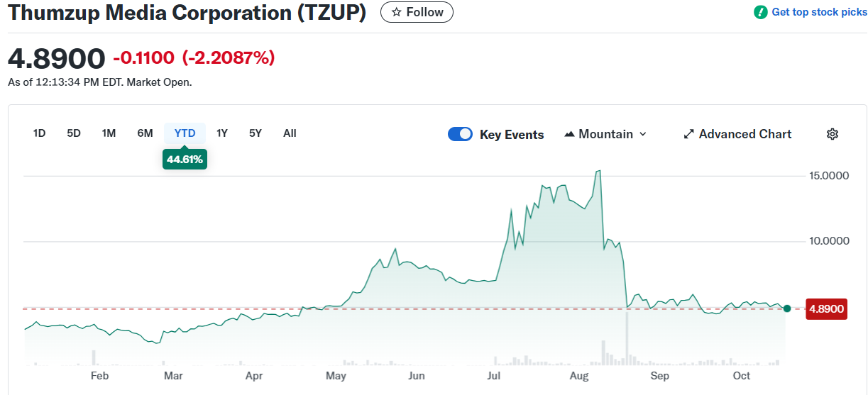Viewport: 868px width, 395px height.
Task: Switch to the 5D range tab
Action: click(x=74, y=133)
